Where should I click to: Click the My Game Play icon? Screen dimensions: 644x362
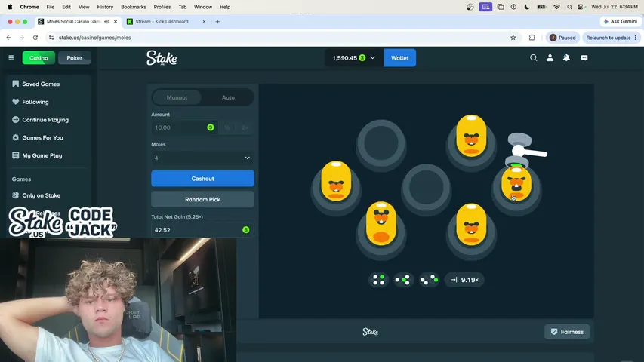[16, 155]
